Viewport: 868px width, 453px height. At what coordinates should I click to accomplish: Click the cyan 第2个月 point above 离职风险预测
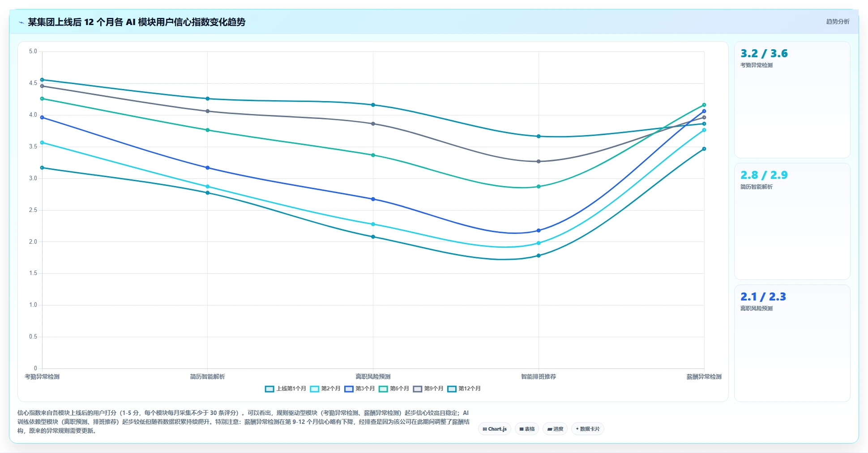click(373, 224)
